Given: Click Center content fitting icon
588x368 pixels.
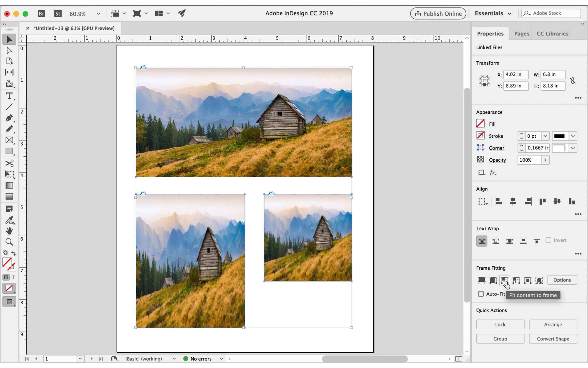Looking at the screenshot, I should coord(528,280).
